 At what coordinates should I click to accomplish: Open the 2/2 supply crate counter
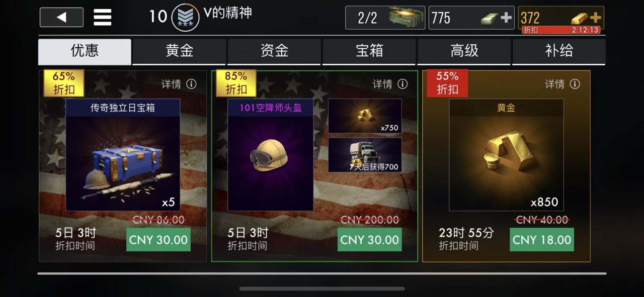pos(385,18)
